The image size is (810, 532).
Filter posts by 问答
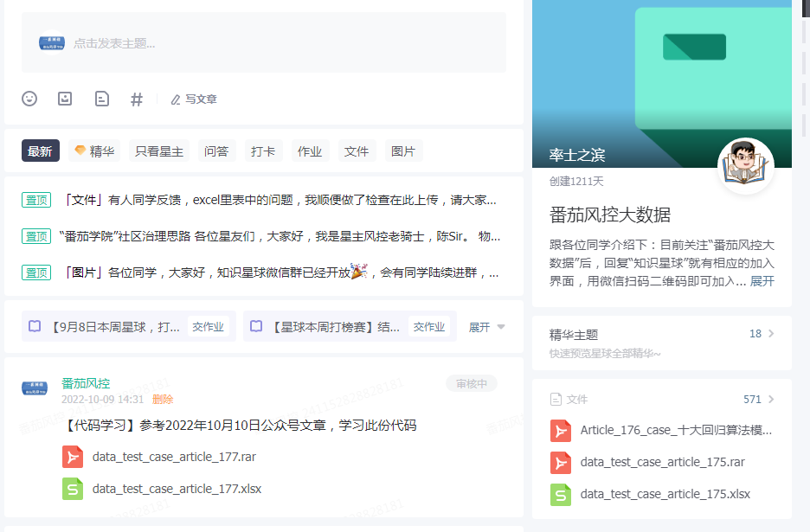pyautogui.click(x=216, y=151)
